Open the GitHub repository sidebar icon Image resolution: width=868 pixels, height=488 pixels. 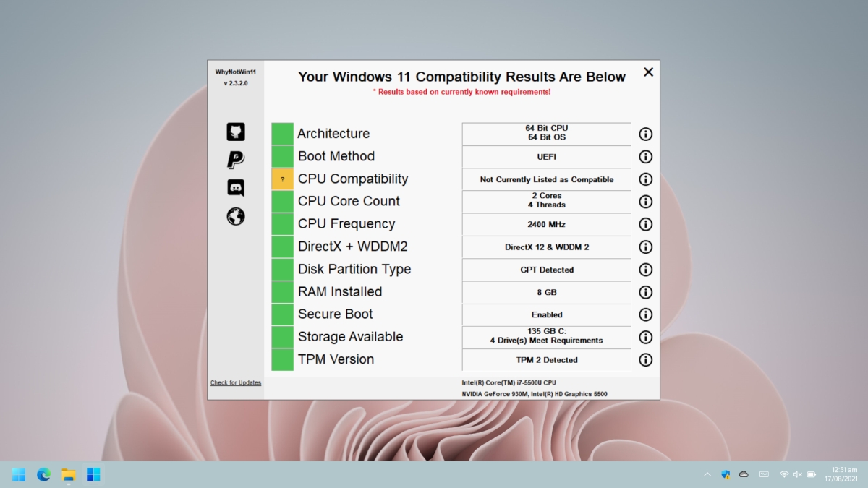(x=236, y=132)
